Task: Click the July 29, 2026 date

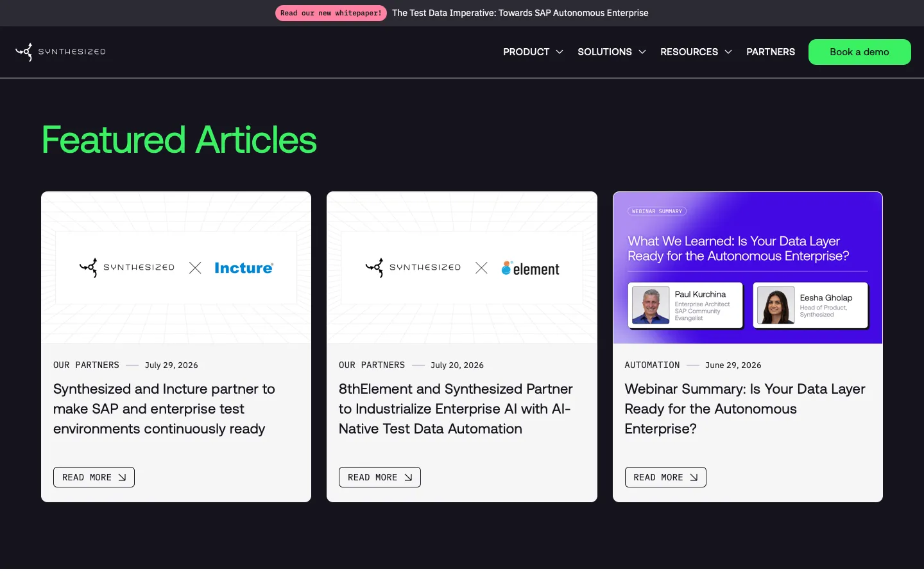Action: [171, 365]
